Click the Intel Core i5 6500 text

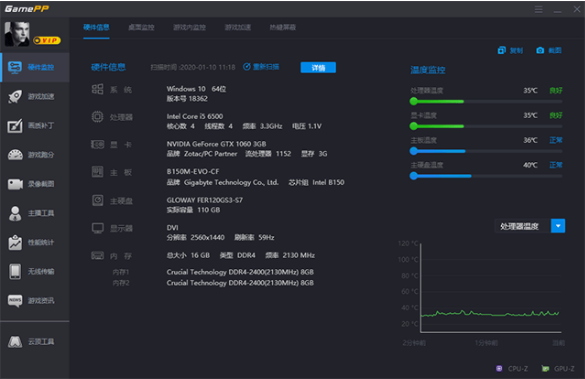195,116
